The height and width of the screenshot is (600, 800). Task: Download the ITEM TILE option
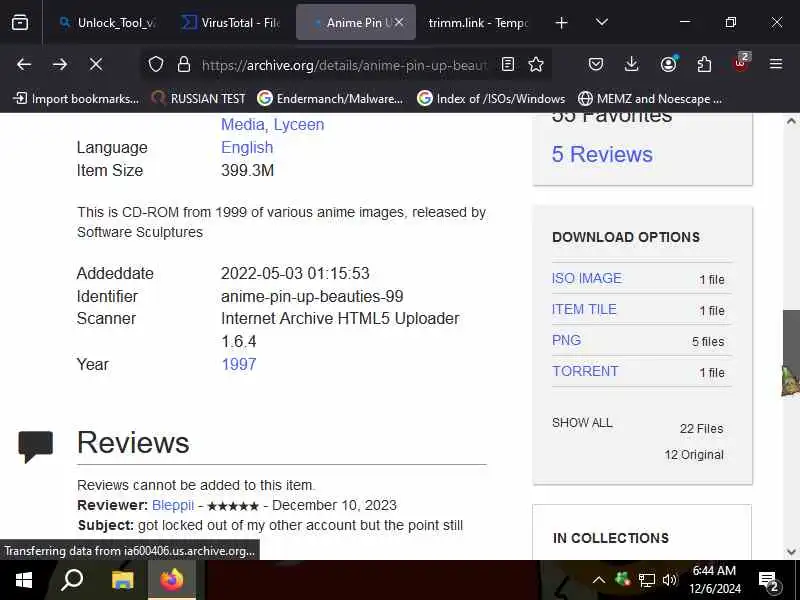584,309
